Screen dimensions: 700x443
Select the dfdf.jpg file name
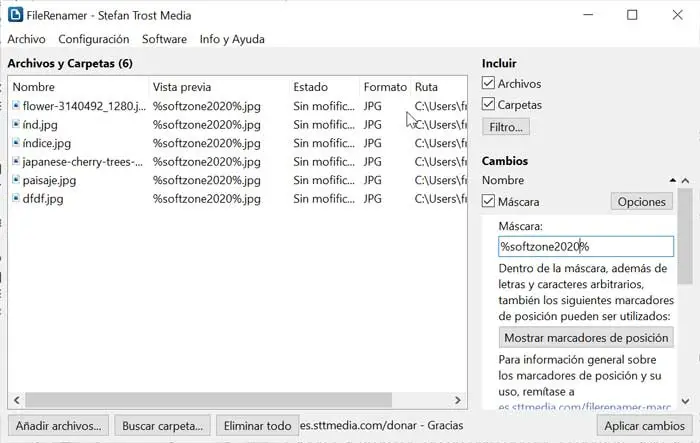[43, 199]
